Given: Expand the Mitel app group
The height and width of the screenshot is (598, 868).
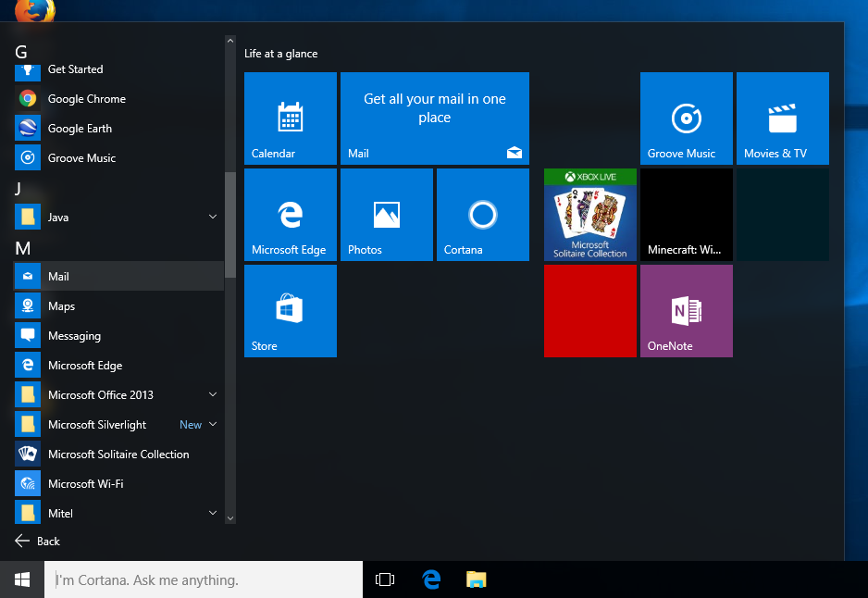Looking at the screenshot, I should [x=213, y=513].
